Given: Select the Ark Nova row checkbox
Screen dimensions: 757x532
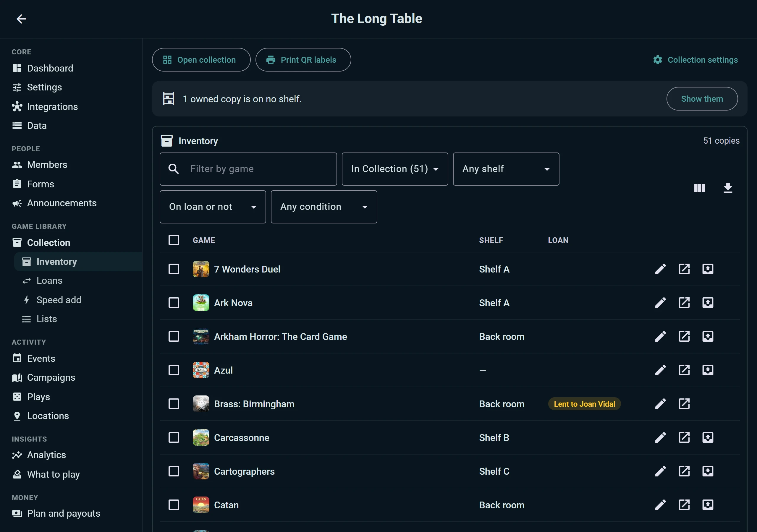Looking at the screenshot, I should (174, 303).
